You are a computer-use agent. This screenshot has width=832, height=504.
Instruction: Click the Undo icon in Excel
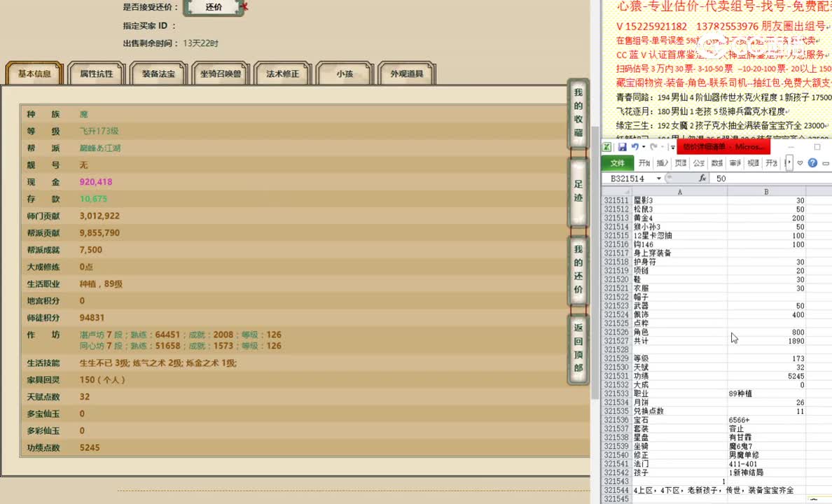point(635,146)
